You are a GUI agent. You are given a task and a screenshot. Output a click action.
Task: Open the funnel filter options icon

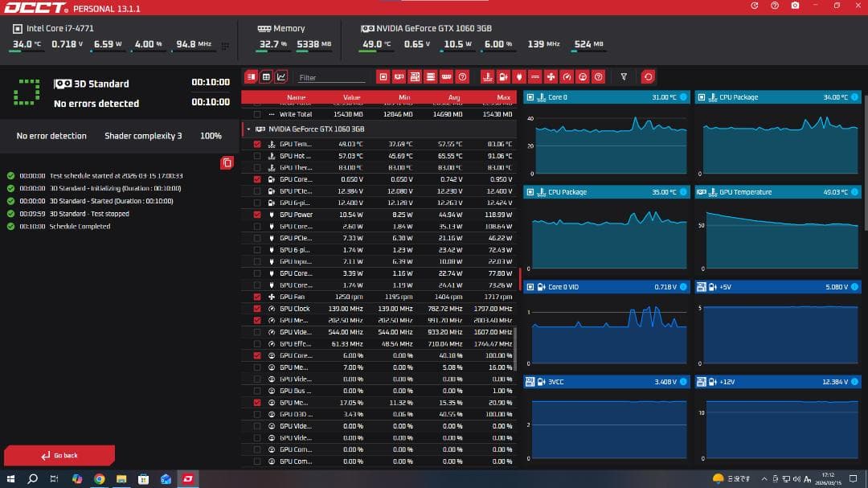point(624,77)
